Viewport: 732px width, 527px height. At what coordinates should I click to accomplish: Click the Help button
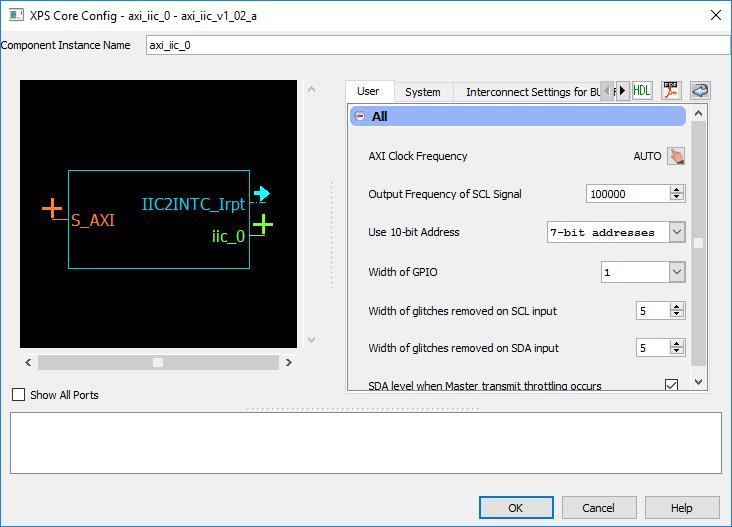click(682, 507)
